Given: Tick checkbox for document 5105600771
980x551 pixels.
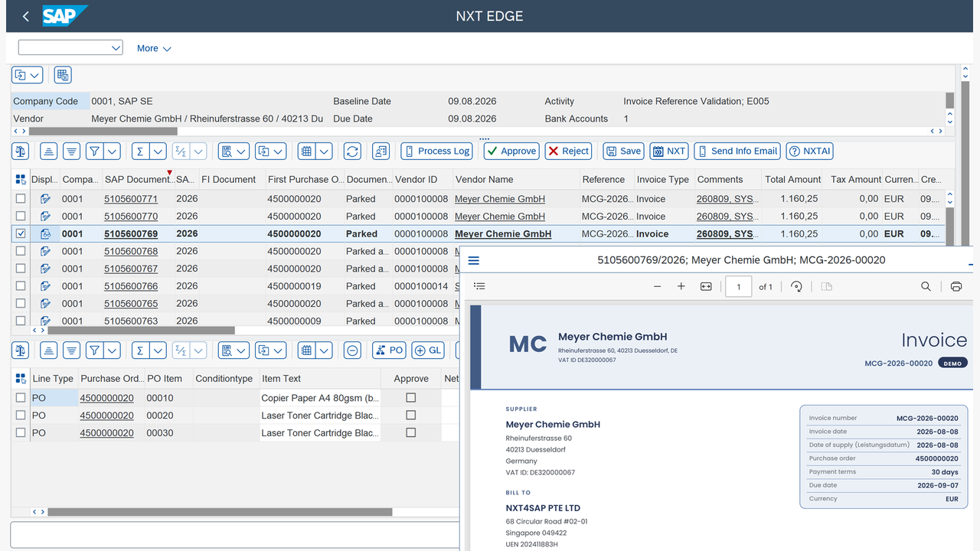Looking at the screenshot, I should pyautogui.click(x=21, y=199).
